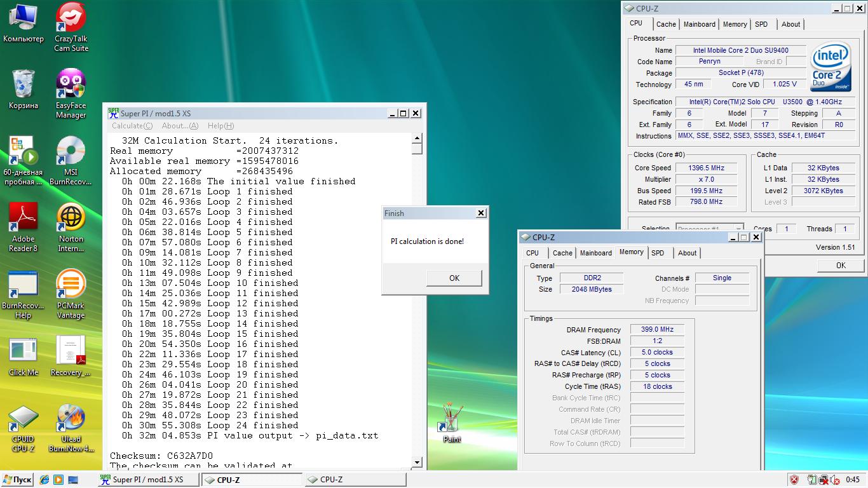Click the Super PI scrollbar thumb
Viewport: 868px width, 488px height.
click(417, 149)
